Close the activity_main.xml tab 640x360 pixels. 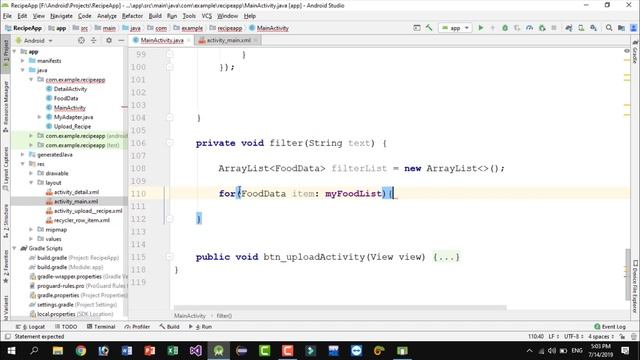pyautogui.click(x=256, y=40)
